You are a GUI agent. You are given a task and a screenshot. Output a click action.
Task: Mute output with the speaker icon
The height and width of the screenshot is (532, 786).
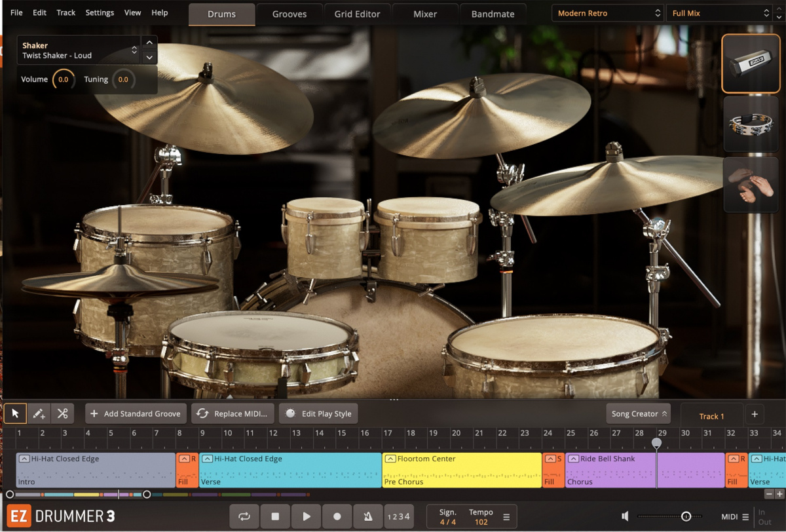pyautogui.click(x=624, y=516)
